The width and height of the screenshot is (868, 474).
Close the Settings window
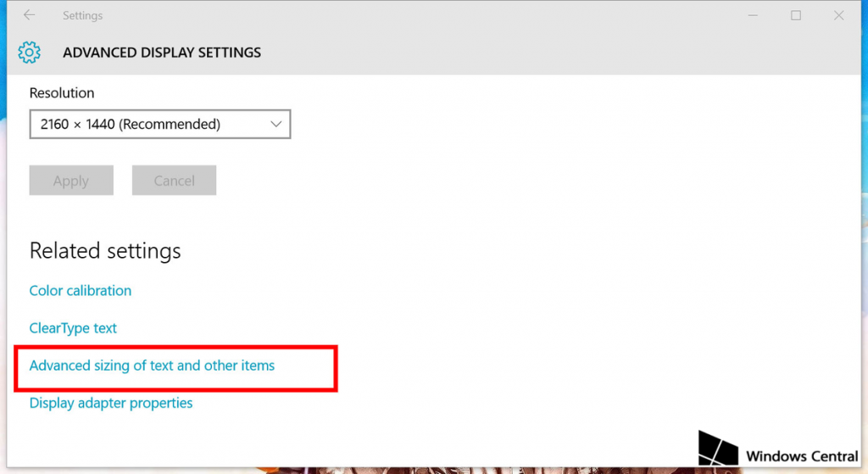[838, 15]
